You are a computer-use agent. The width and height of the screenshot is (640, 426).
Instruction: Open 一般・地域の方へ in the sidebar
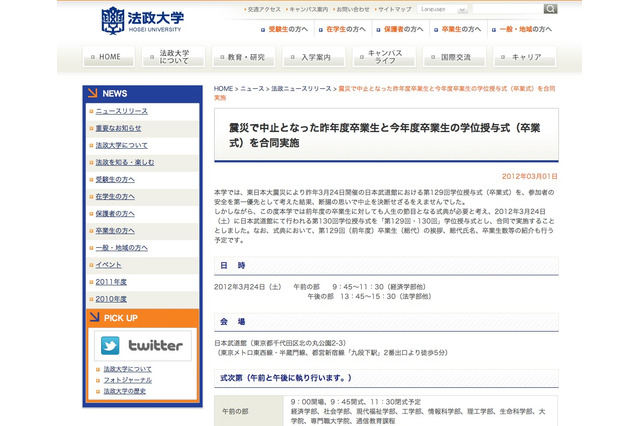point(121,248)
